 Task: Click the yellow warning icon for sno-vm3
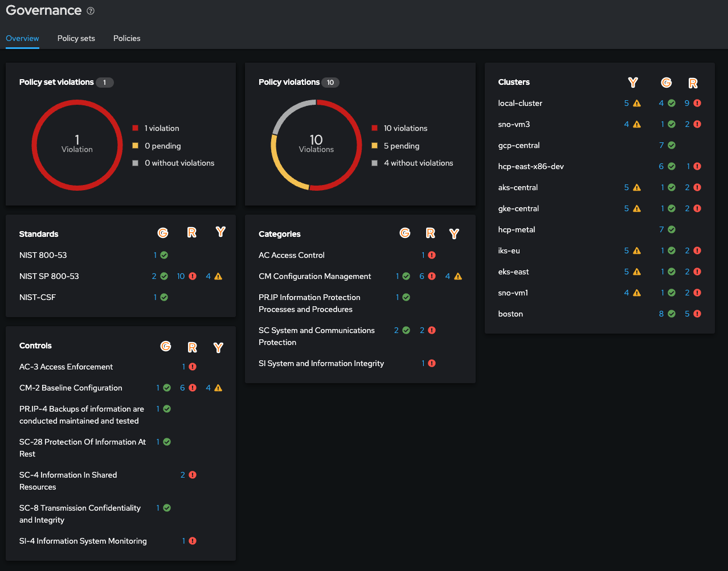point(637,124)
